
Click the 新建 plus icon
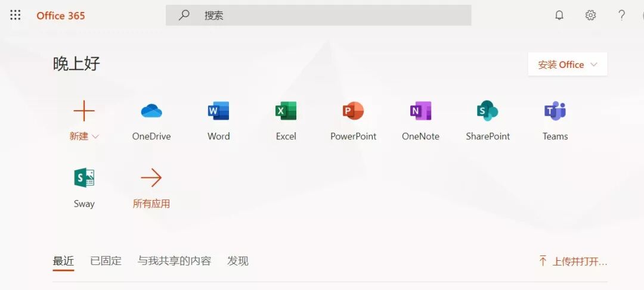click(84, 111)
